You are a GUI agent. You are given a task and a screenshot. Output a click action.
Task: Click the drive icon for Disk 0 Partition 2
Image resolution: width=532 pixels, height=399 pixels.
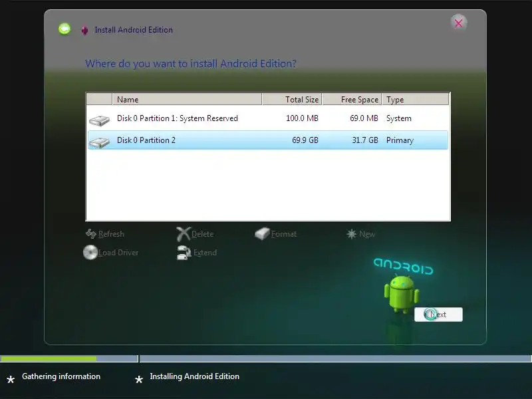point(99,142)
